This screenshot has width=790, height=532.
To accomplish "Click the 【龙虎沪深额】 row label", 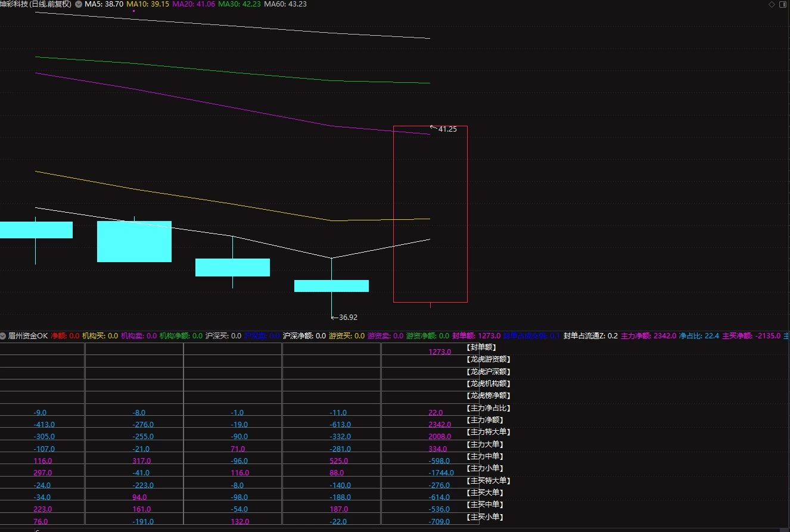I will pyautogui.click(x=489, y=372).
